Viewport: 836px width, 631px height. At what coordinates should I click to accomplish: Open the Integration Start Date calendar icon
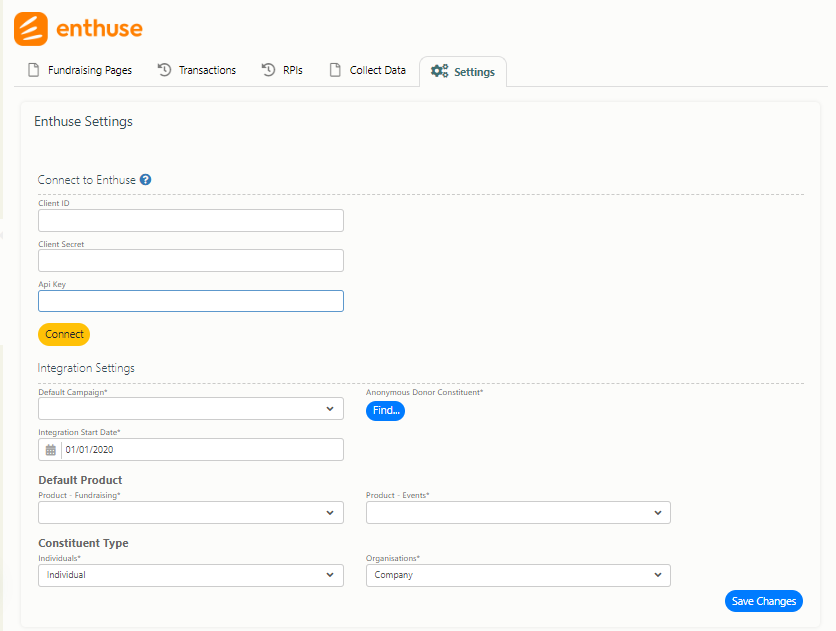point(51,450)
